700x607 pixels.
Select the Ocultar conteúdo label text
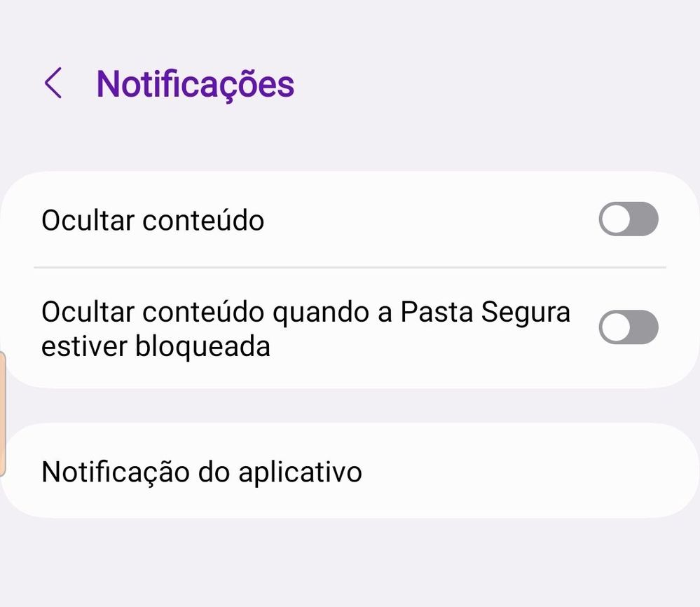coord(153,220)
